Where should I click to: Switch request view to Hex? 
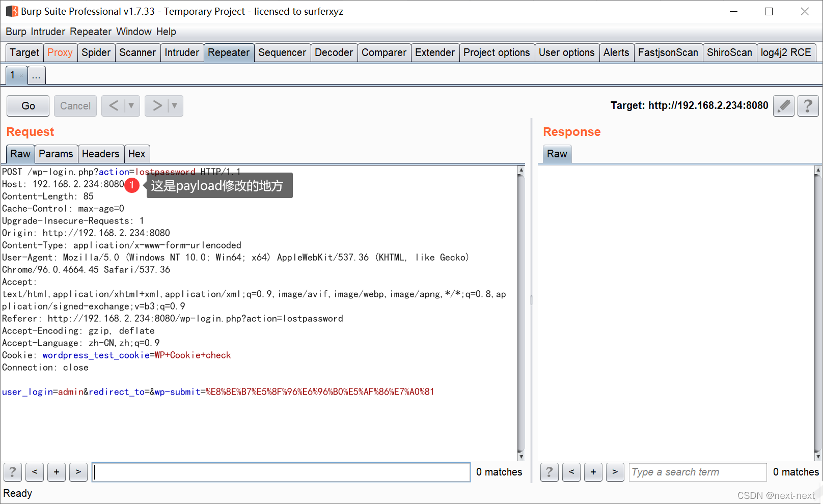point(136,154)
